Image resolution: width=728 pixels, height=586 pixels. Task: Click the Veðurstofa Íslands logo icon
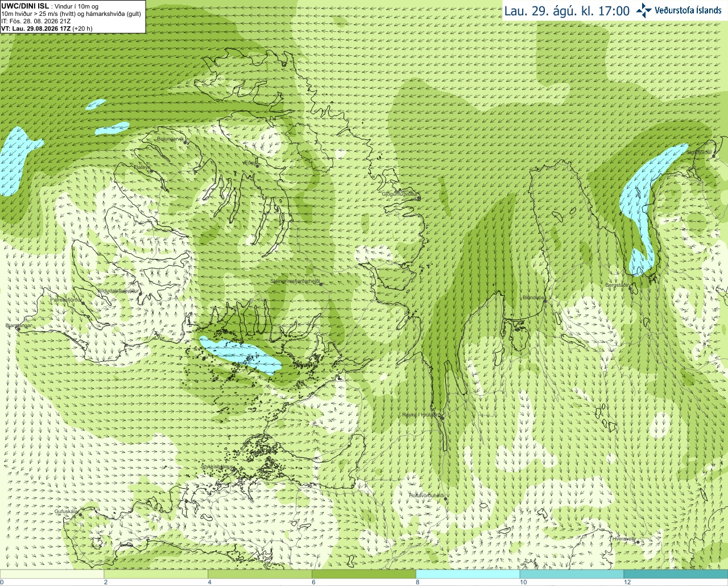pyautogui.click(x=643, y=10)
